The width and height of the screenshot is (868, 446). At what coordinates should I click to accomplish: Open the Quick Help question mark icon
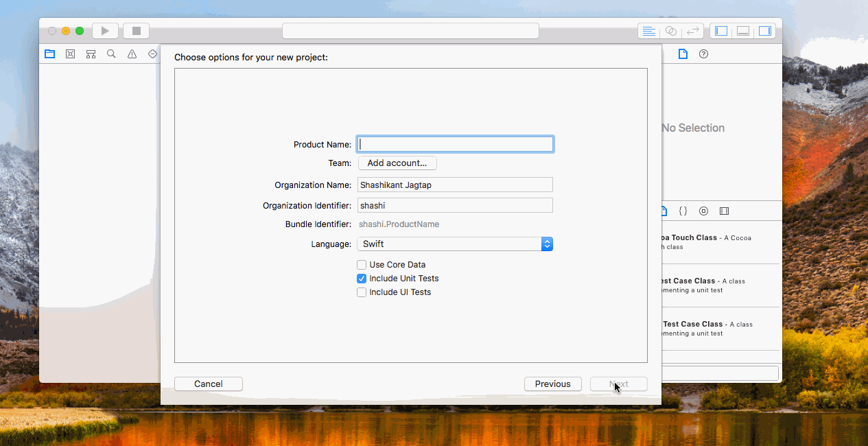pos(703,54)
